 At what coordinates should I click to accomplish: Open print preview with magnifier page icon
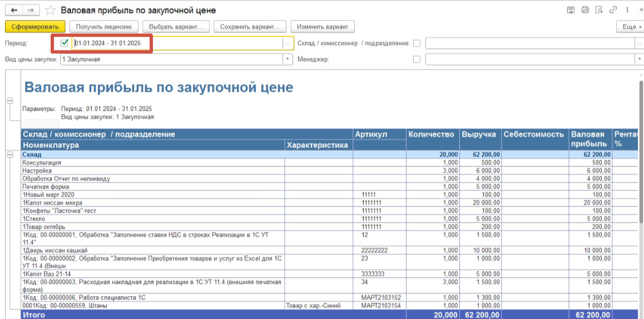point(599,10)
